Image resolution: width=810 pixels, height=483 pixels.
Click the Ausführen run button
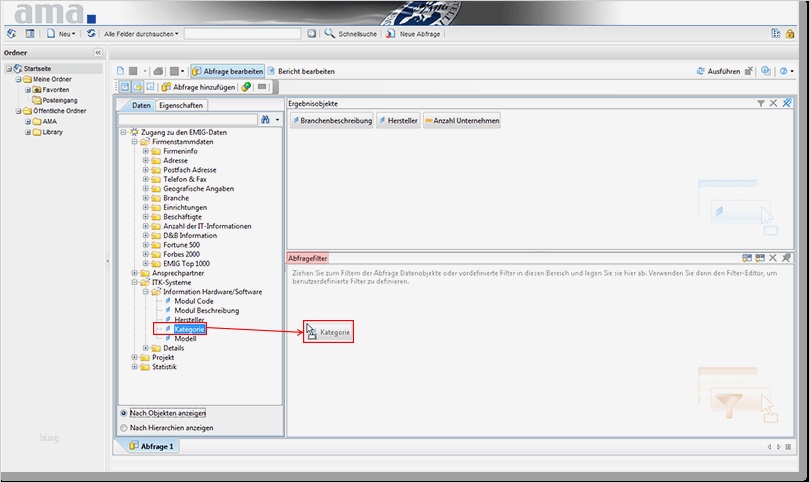[718, 71]
